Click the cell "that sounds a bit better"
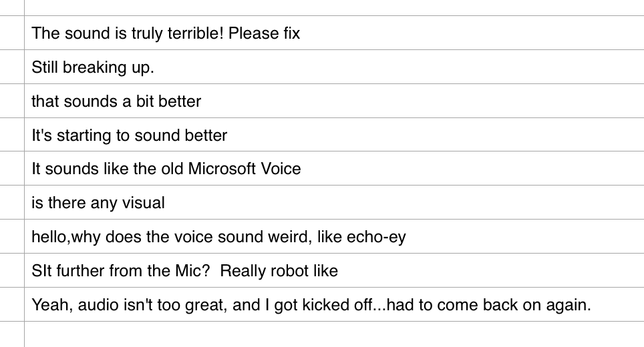This screenshot has height=347, width=644. pyautogui.click(x=334, y=101)
